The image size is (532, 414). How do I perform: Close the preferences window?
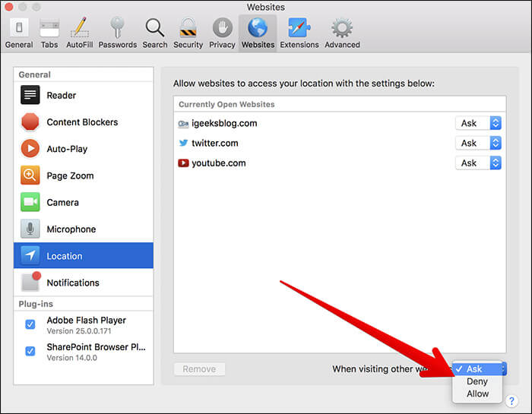point(9,6)
